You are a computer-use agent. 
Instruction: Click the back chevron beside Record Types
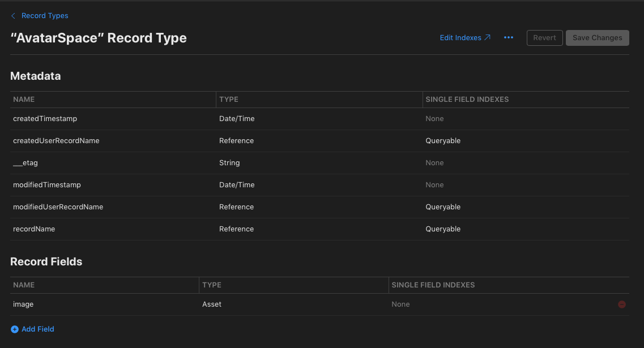tap(13, 16)
